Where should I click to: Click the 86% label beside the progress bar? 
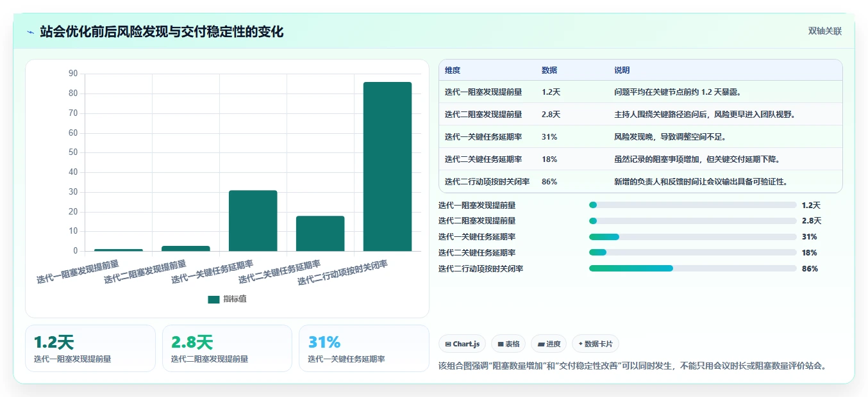coord(810,269)
